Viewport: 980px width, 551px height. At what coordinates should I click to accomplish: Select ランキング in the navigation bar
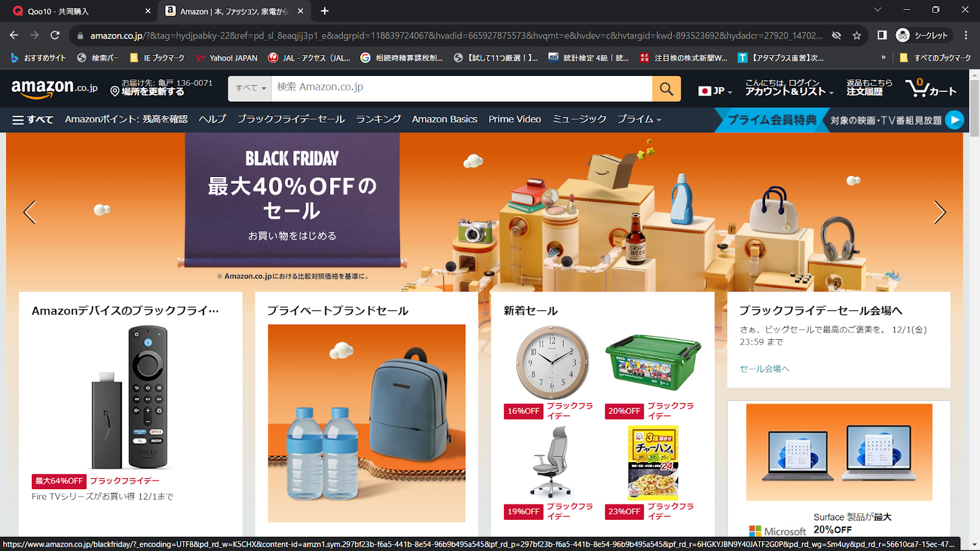pyautogui.click(x=379, y=119)
